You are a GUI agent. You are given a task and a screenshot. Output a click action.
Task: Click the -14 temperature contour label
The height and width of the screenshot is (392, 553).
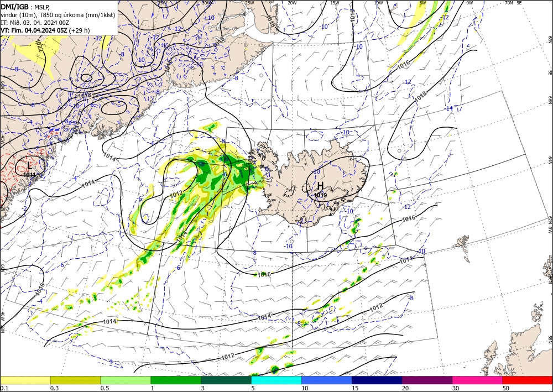tap(448, 108)
